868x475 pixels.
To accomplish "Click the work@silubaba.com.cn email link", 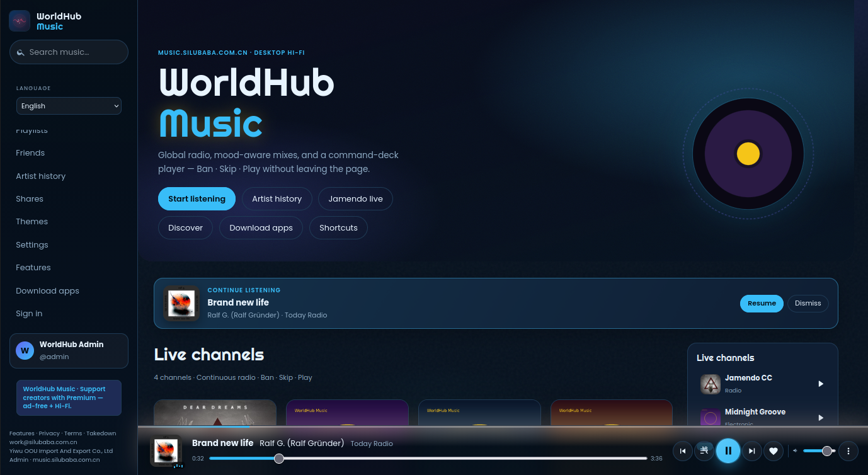I will click(x=43, y=442).
